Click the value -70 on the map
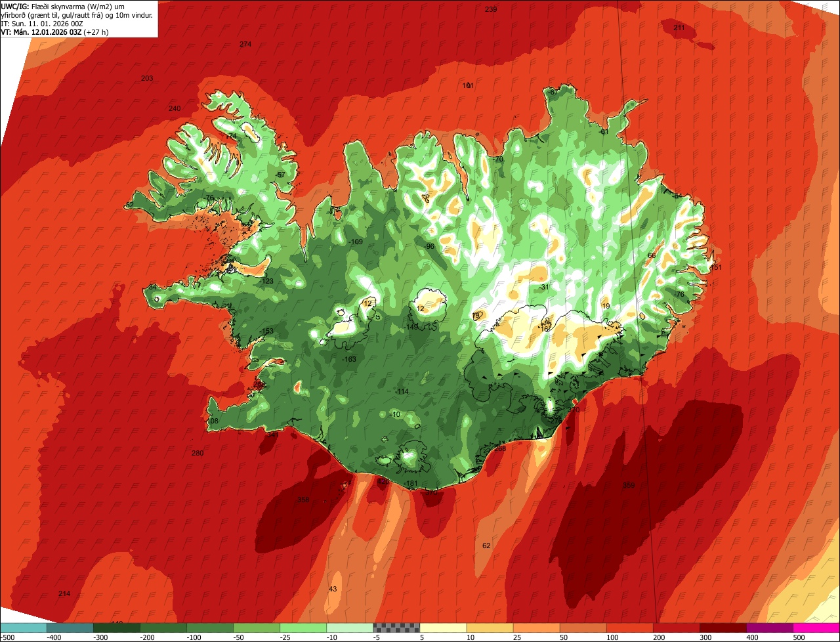Screen dimensions: 840x642 tap(498, 159)
